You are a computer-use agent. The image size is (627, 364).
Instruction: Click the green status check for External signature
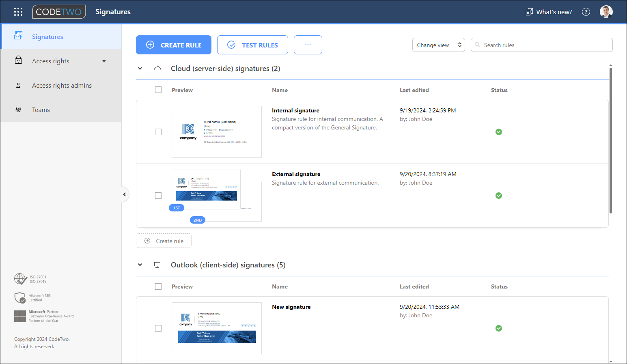pyautogui.click(x=499, y=196)
